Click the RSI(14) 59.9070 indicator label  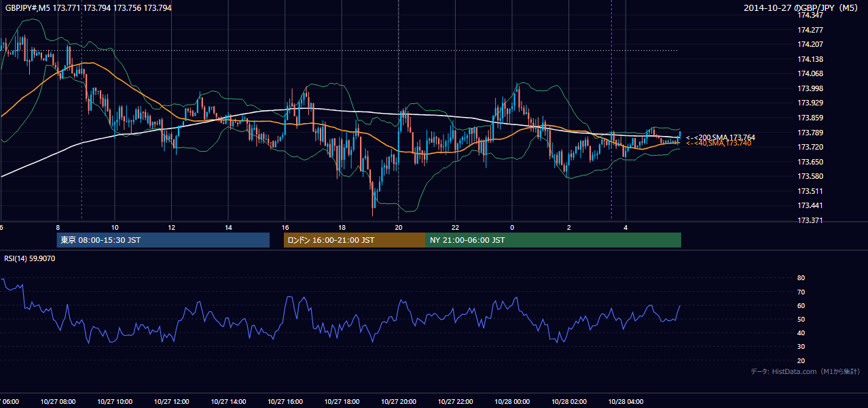coord(30,258)
